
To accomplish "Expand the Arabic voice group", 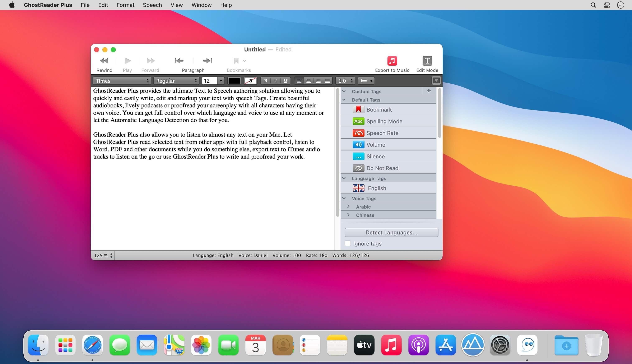I will pyautogui.click(x=348, y=206).
